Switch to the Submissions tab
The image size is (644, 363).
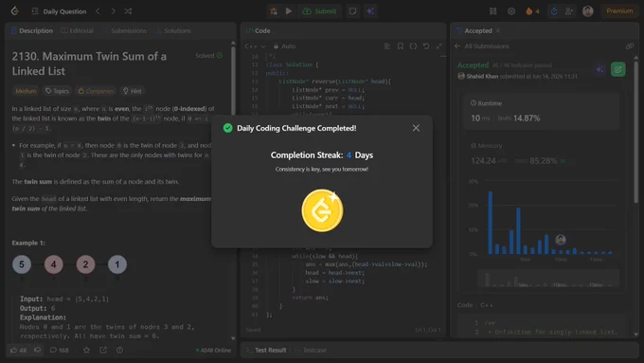(x=129, y=31)
